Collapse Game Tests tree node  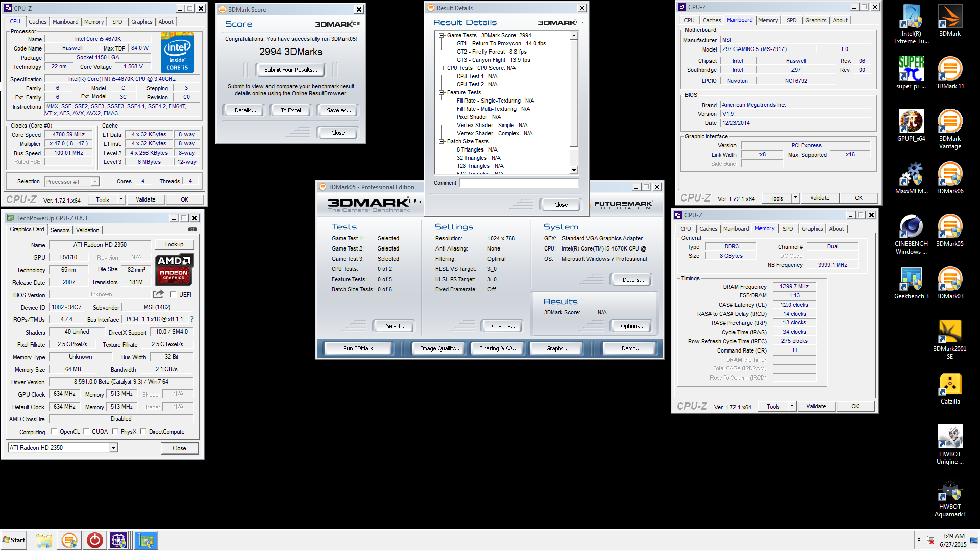(x=442, y=35)
